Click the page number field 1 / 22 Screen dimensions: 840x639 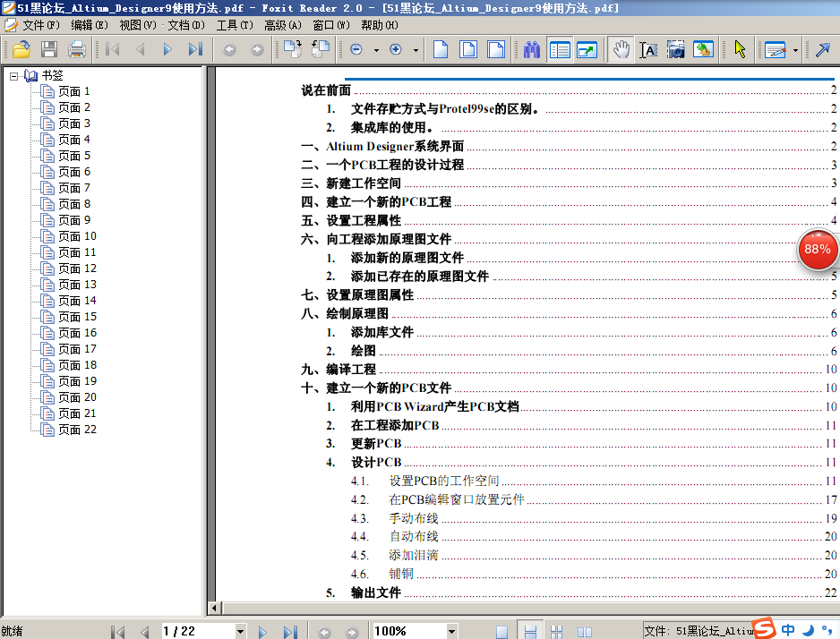coord(198,632)
